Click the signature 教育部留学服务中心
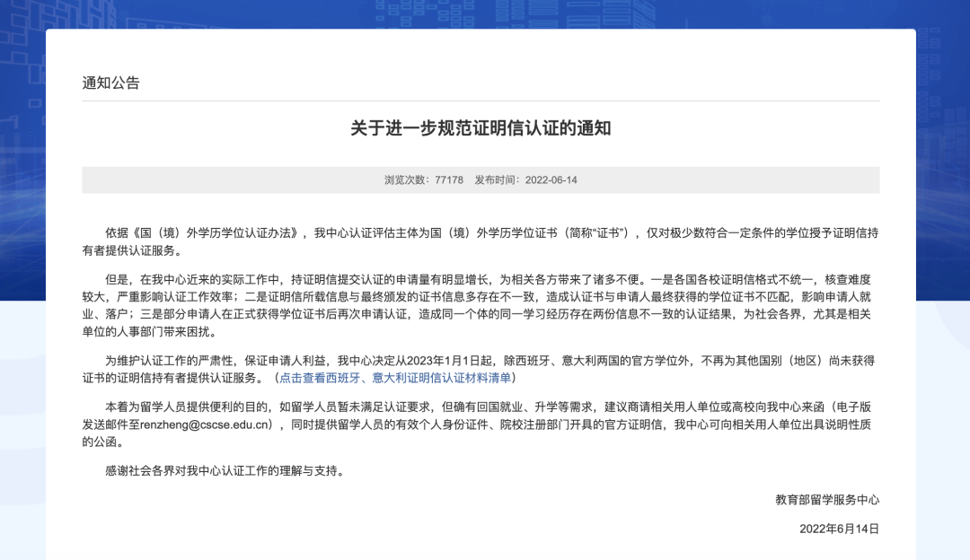Image resolution: width=970 pixels, height=560 pixels. click(827, 500)
